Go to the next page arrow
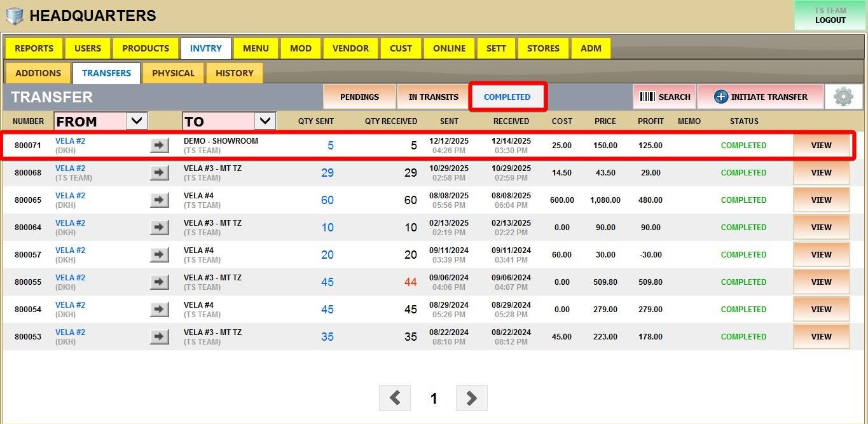The width and height of the screenshot is (868, 424). point(471,398)
